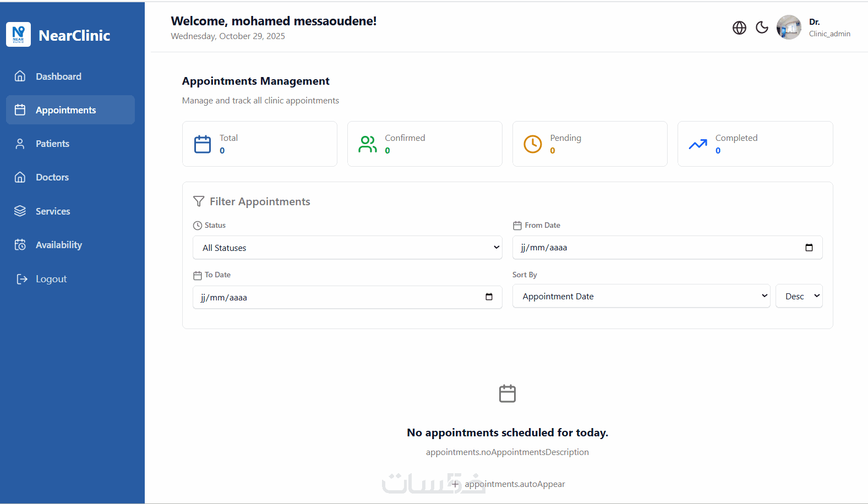This screenshot has height=504, width=868.
Task: Click the Completed trend arrow icon
Action: point(698,144)
